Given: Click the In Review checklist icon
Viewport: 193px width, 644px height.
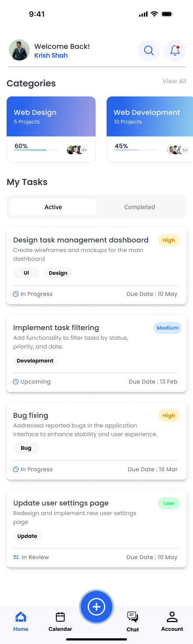Looking at the screenshot, I should pos(16,557).
